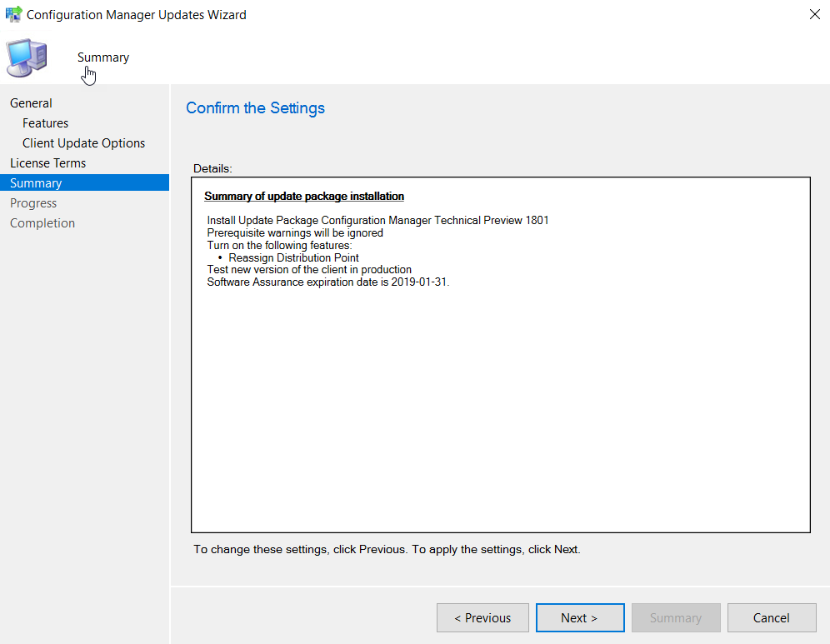The image size is (830, 644).
Task: Click the 'Details:' label
Action: [212, 168]
